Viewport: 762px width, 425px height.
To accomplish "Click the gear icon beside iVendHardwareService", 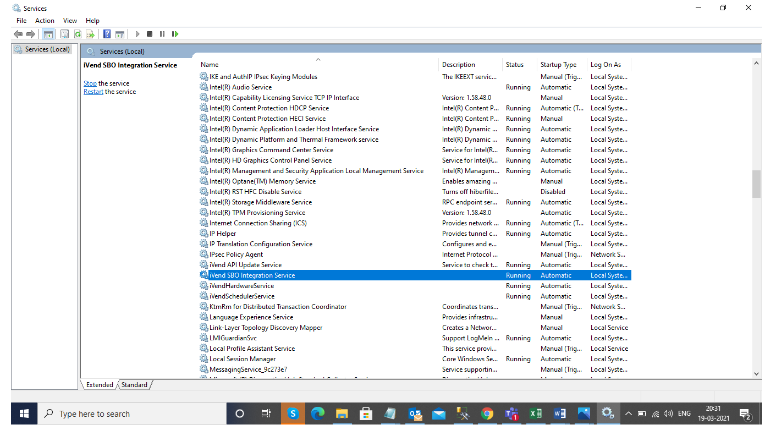I will click(204, 286).
